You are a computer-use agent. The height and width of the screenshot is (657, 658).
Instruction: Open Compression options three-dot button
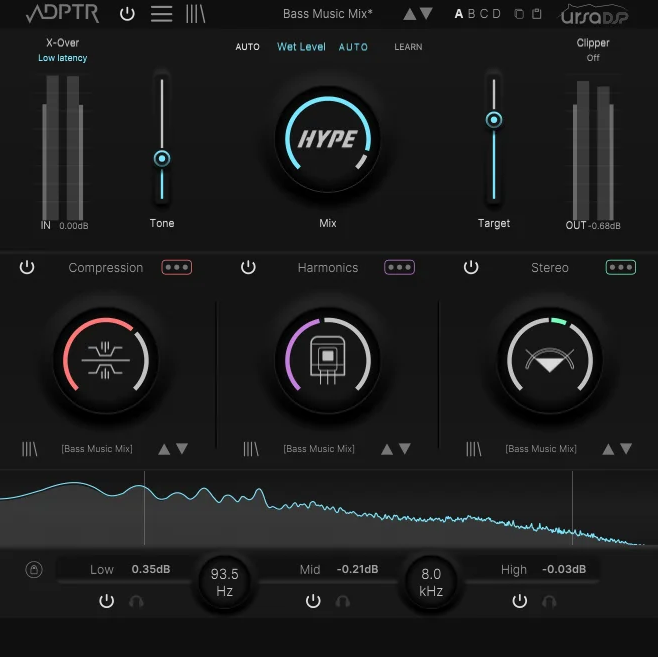[177, 267]
